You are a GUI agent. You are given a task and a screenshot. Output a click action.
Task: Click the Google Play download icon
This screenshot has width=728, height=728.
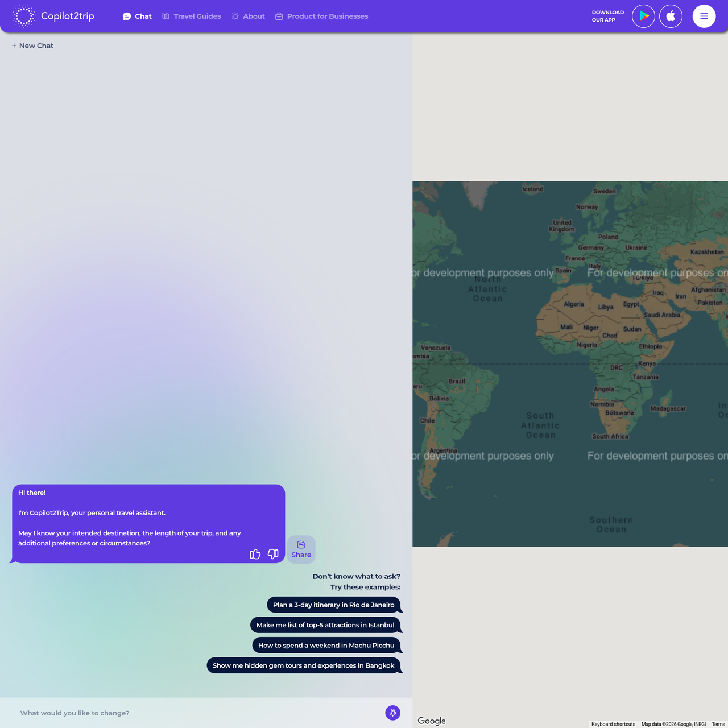(644, 16)
